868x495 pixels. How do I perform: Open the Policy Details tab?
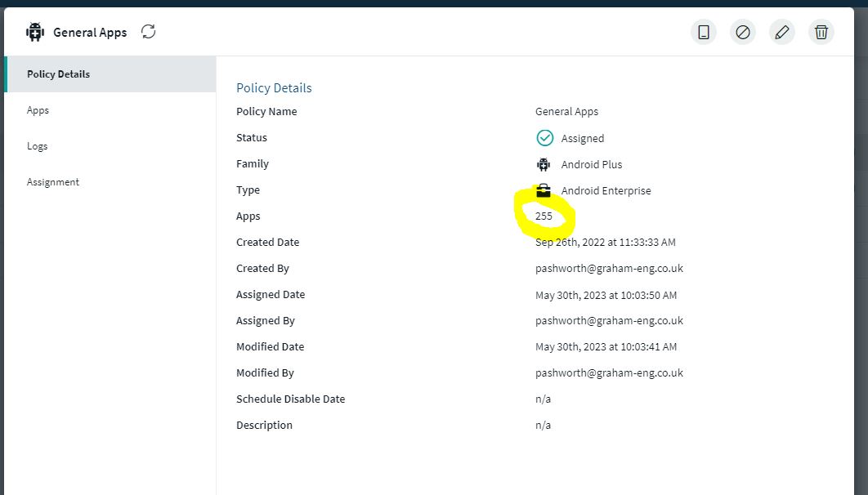coord(59,74)
